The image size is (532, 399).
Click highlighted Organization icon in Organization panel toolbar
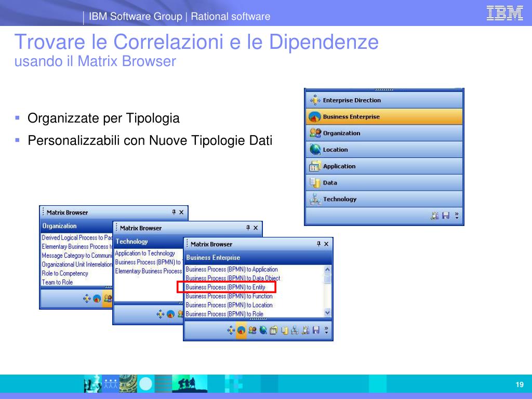coord(108,298)
